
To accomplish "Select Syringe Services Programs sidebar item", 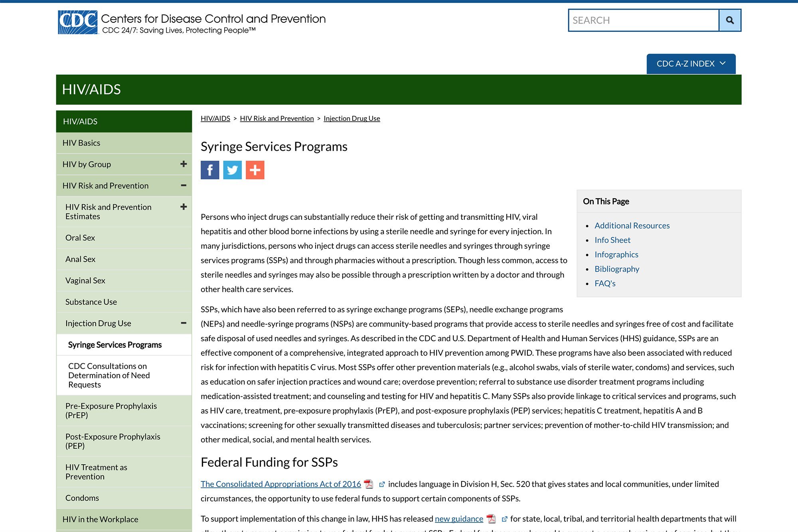I will coord(124,345).
